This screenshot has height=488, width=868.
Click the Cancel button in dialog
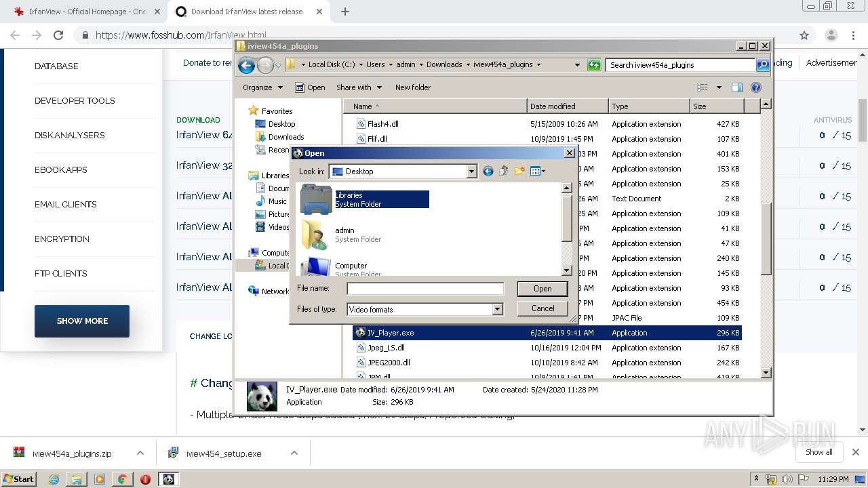tap(542, 308)
